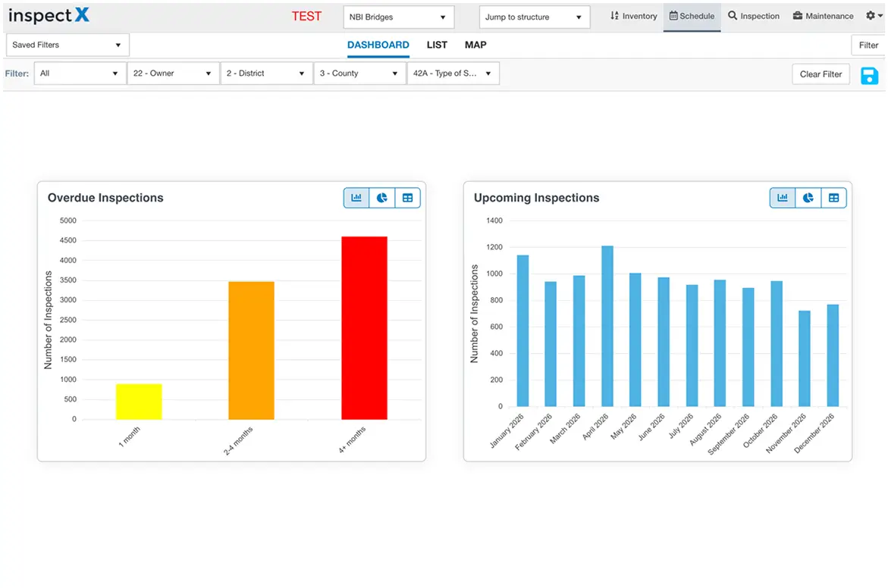888x588 pixels.
Task: Switch Upcoming Inspections to pie chart view
Action: pos(808,197)
